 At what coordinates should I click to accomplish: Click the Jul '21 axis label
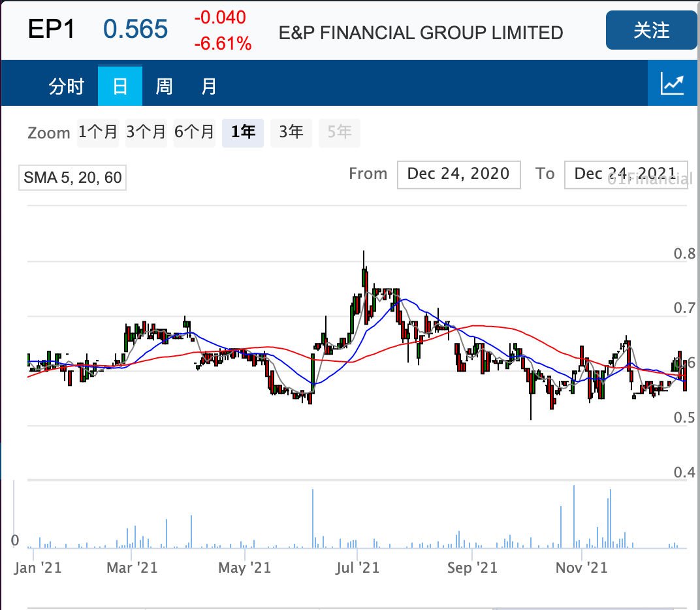click(357, 568)
